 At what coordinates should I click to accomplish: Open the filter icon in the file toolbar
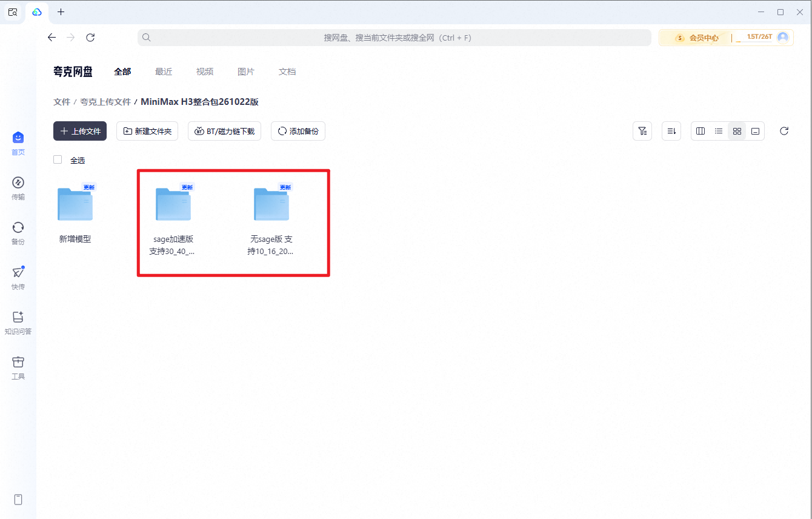click(642, 131)
